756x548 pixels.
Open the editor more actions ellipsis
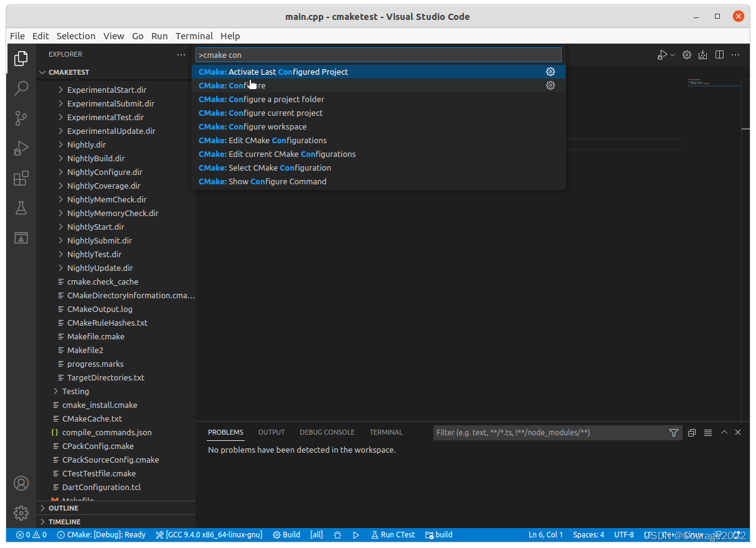pyautogui.click(x=736, y=55)
